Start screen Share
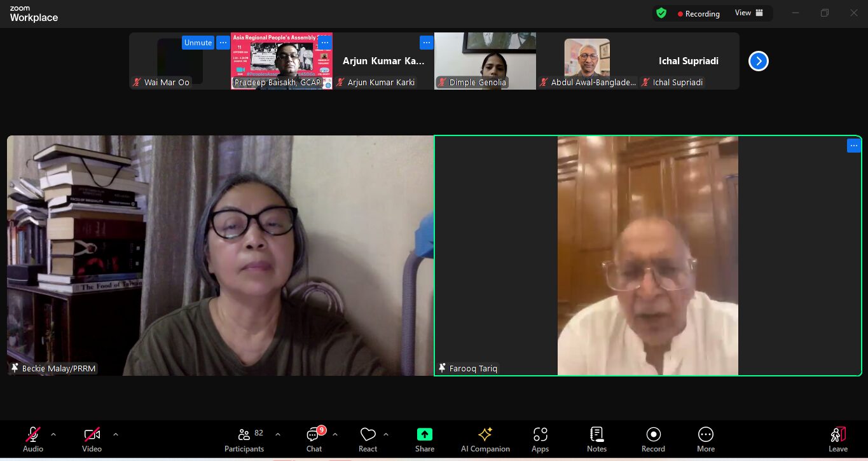 pos(424,439)
